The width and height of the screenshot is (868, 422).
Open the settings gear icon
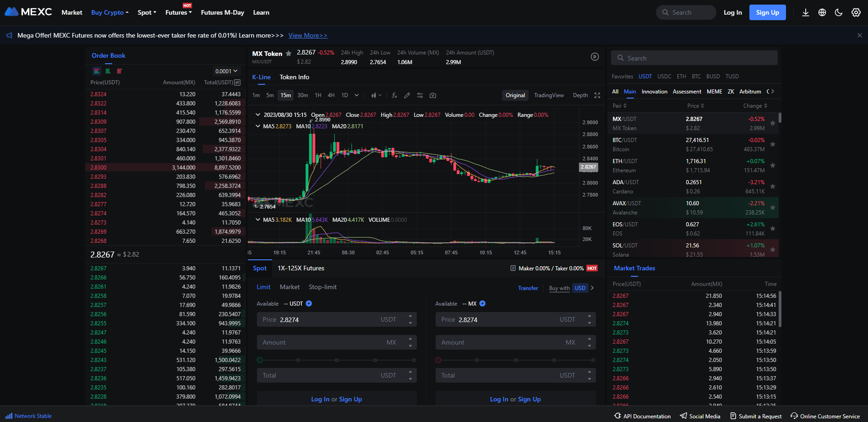pyautogui.click(x=856, y=12)
